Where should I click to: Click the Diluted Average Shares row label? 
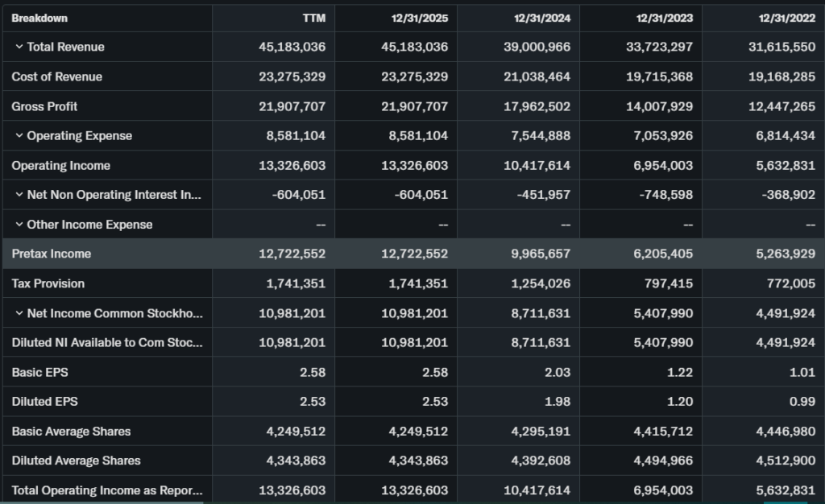click(76, 461)
